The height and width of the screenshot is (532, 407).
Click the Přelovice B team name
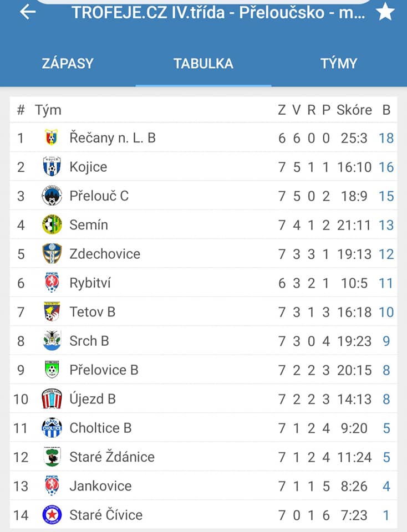tap(104, 370)
